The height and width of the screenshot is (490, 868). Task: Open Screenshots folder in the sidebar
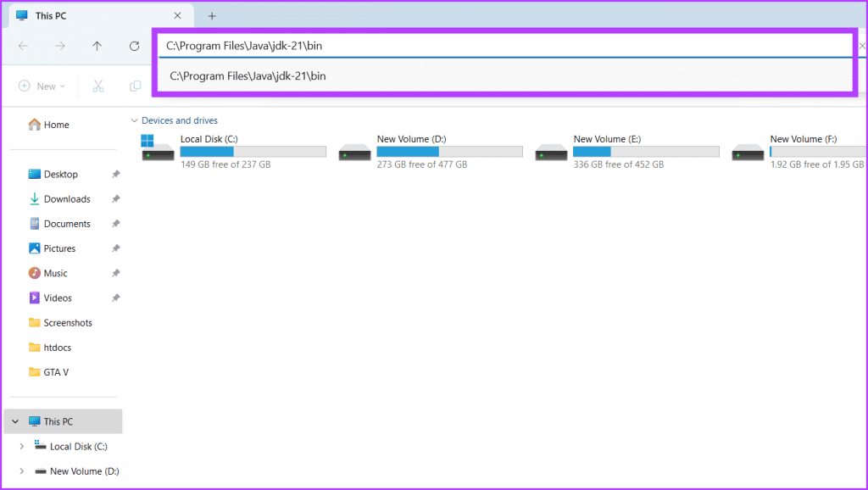(x=60, y=323)
